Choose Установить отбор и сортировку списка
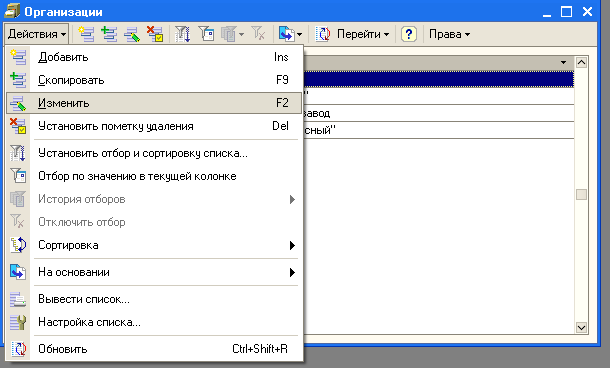The height and width of the screenshot is (368, 610). coord(154,153)
